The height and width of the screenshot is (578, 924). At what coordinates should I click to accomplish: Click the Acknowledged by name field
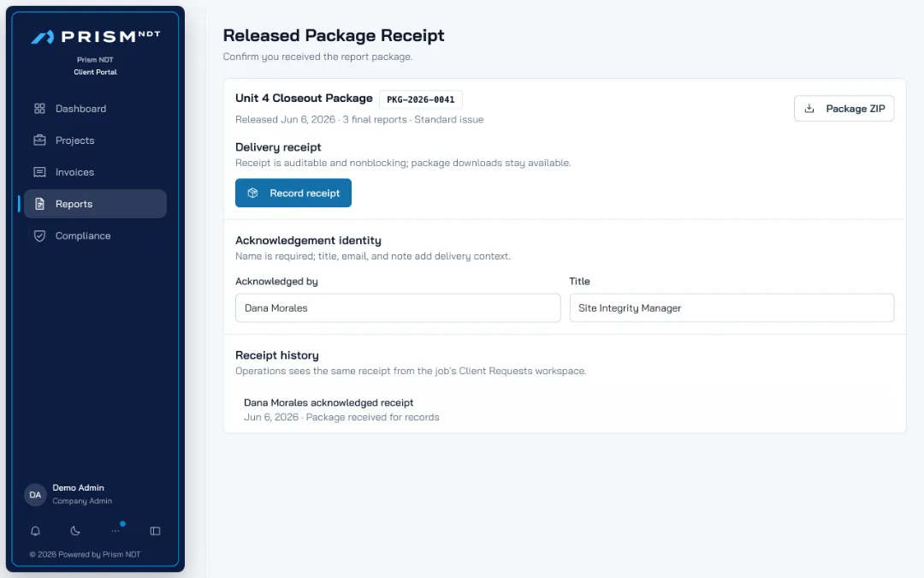[x=398, y=308]
